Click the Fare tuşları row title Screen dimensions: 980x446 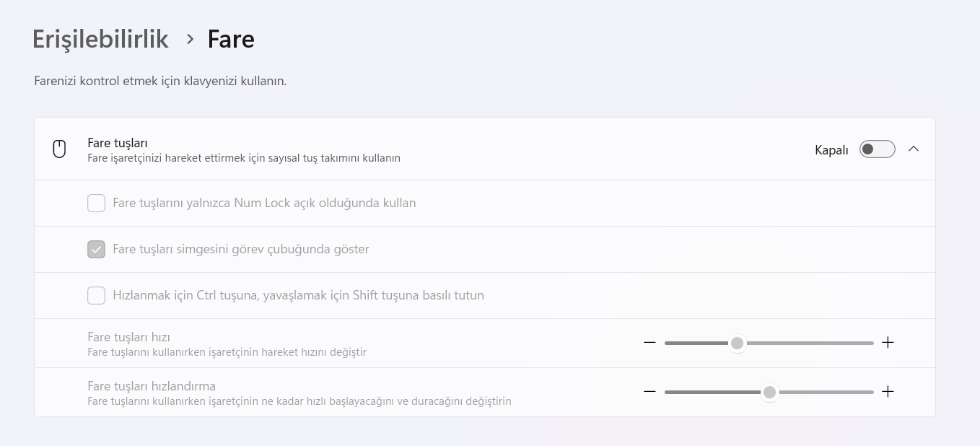click(118, 143)
